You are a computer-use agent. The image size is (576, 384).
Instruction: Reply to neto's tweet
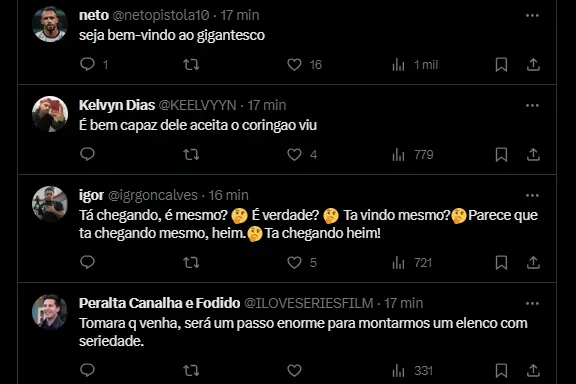coord(87,64)
